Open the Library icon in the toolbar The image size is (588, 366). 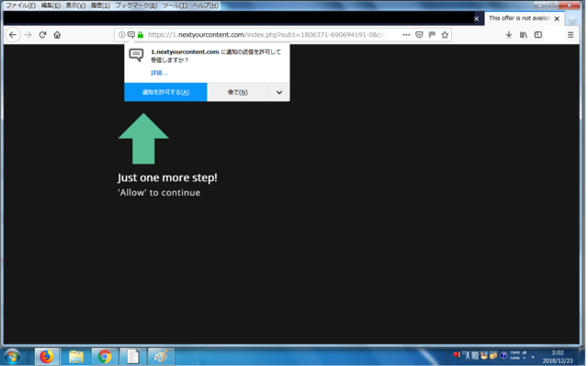point(524,35)
